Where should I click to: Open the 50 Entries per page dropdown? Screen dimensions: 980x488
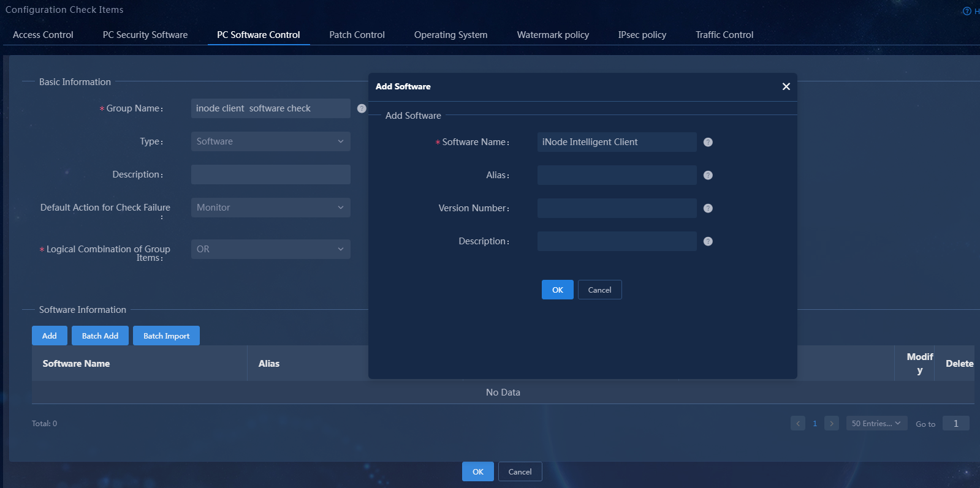pyautogui.click(x=876, y=423)
